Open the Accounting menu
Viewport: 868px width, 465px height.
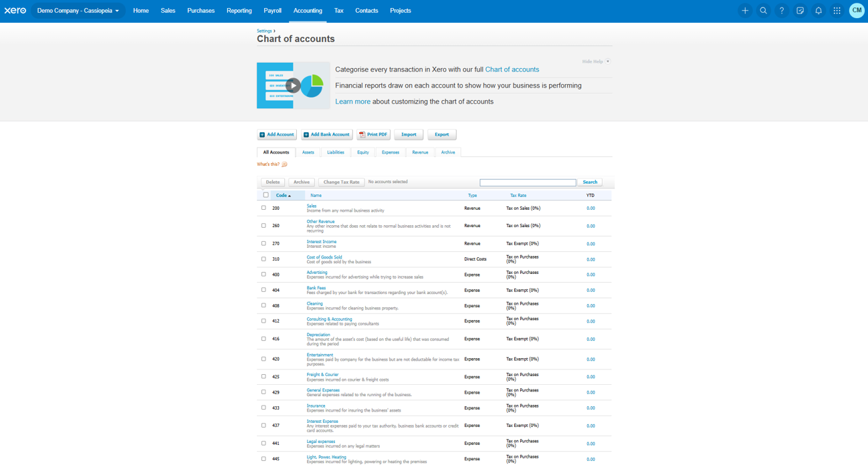tap(308, 11)
